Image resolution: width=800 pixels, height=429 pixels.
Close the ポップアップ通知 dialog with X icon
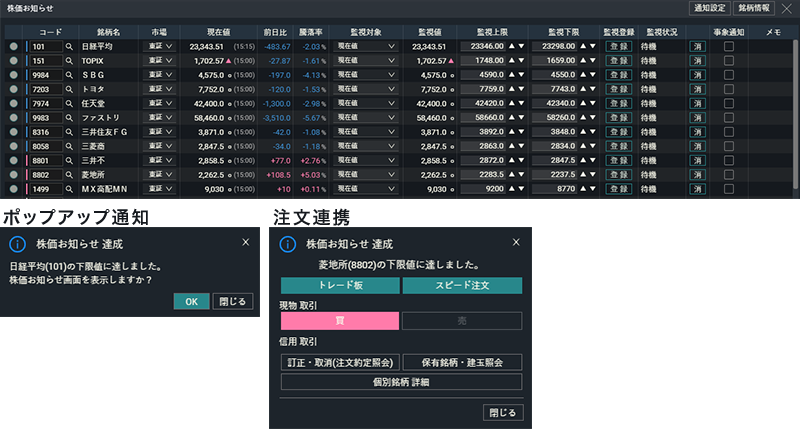[246, 242]
